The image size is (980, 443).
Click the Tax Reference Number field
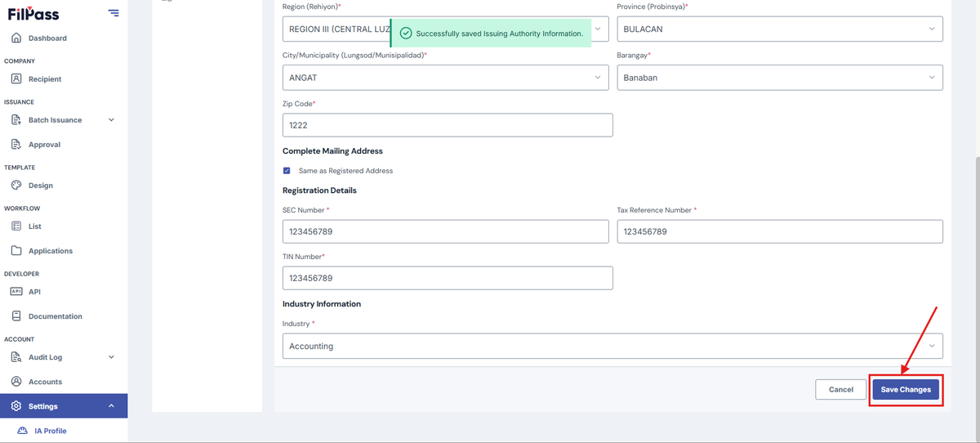pos(780,231)
